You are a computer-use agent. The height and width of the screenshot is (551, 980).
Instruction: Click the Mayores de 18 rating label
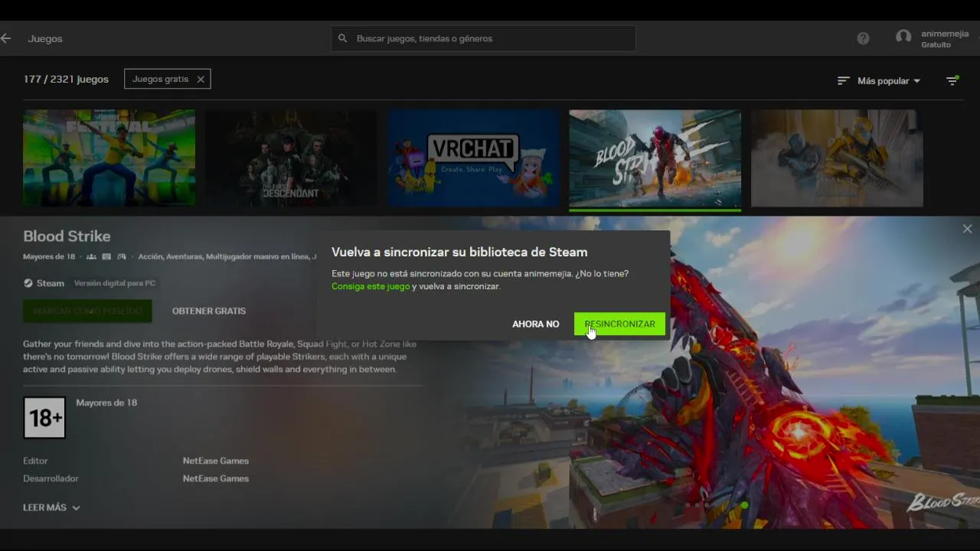click(106, 403)
